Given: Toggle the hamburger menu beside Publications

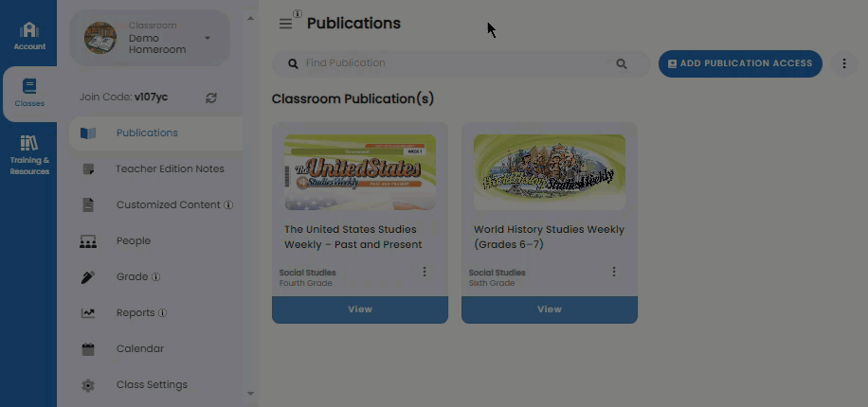Looking at the screenshot, I should click(285, 24).
